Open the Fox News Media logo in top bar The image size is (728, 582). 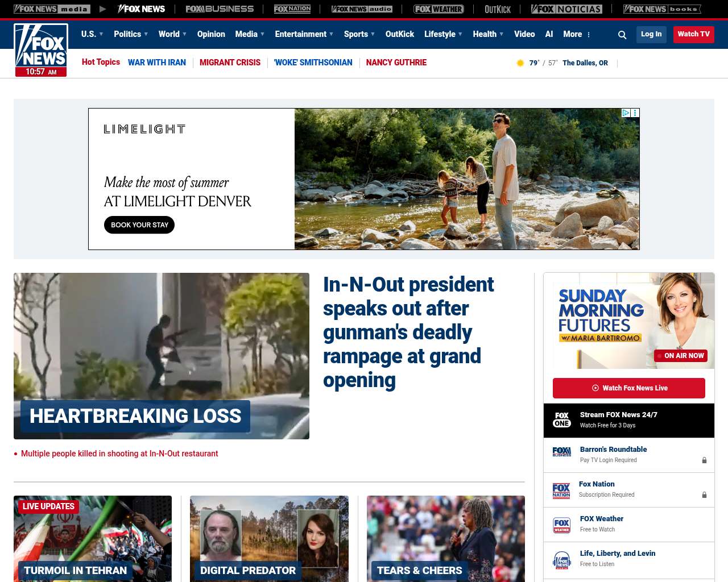tap(52, 9)
